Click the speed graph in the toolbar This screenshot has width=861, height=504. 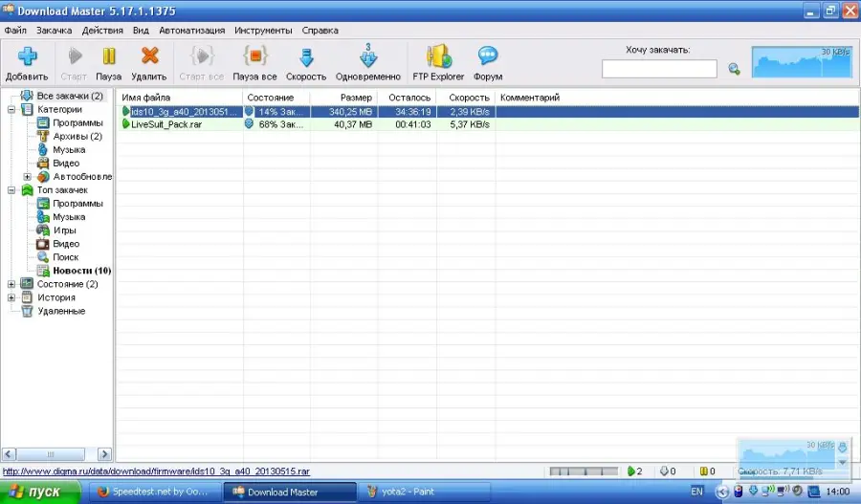[802, 61]
